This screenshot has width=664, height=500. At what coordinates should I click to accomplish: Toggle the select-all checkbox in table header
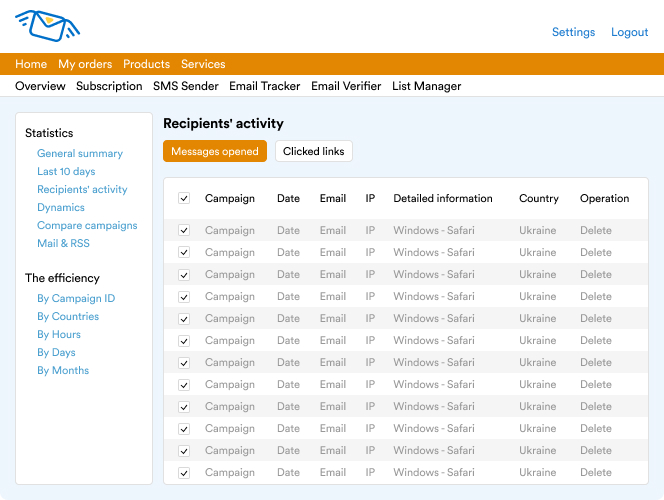184,198
